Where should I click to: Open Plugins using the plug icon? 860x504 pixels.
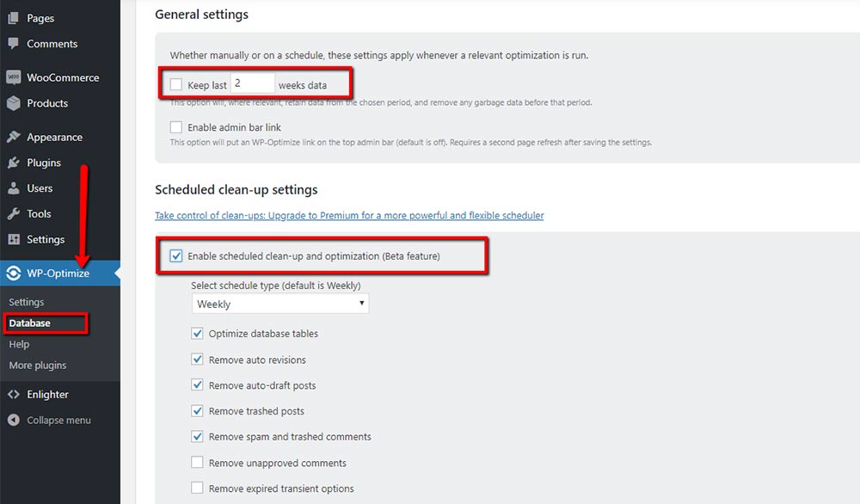tap(13, 163)
